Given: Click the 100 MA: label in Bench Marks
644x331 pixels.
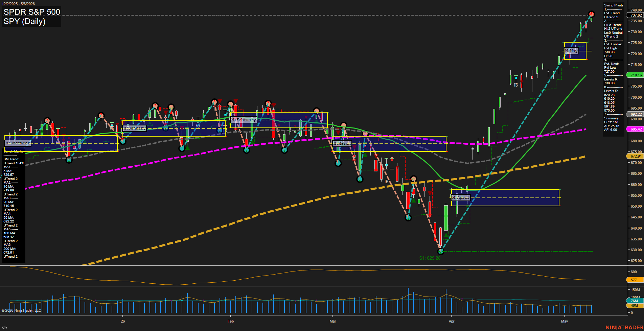Looking at the screenshot, I should [x=10, y=233].
